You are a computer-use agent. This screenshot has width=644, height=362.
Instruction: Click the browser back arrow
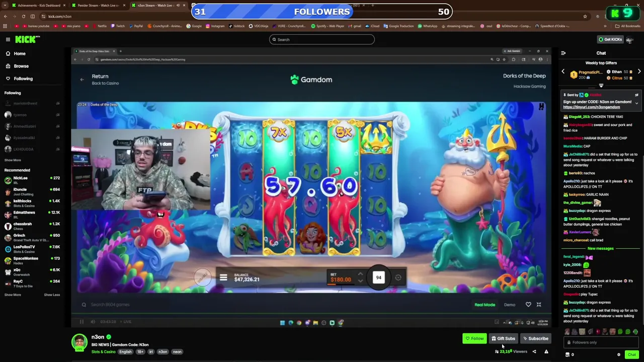tap(6, 16)
